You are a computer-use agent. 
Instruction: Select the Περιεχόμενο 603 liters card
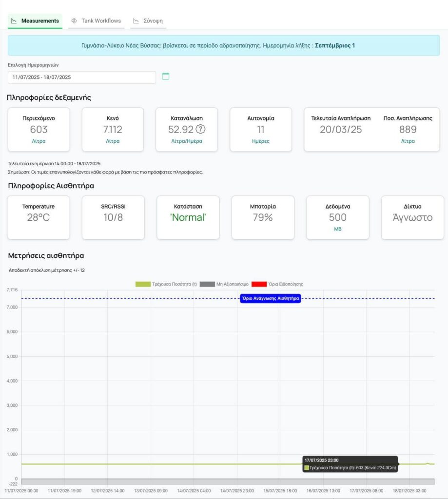point(39,130)
